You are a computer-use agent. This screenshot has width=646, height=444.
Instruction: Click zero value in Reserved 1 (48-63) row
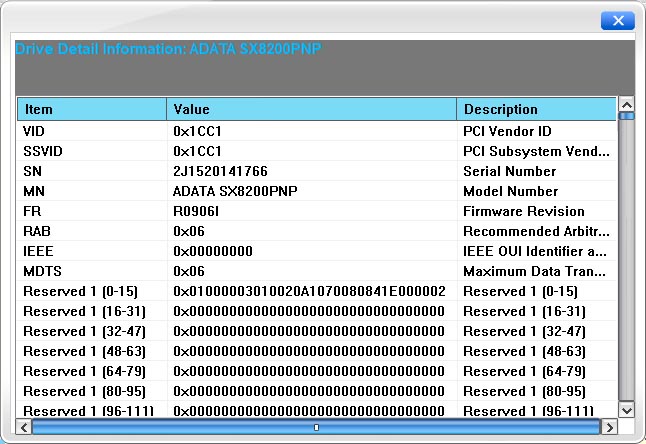(309, 351)
